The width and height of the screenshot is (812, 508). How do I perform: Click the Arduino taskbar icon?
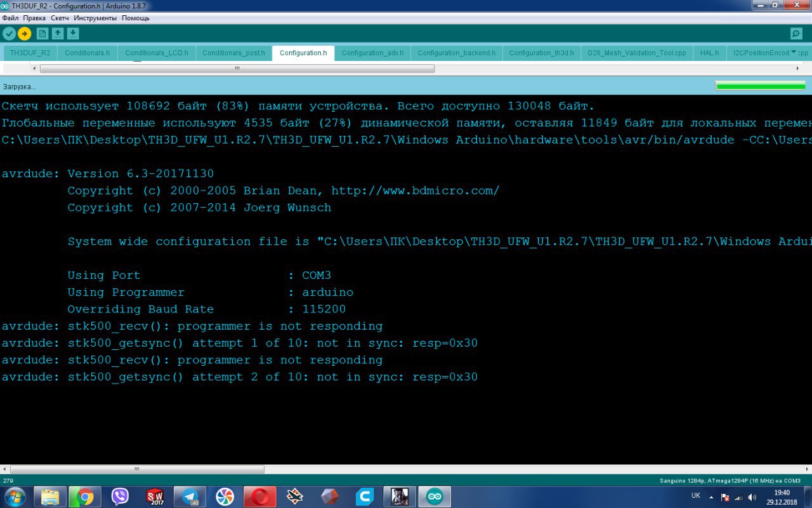(435, 497)
